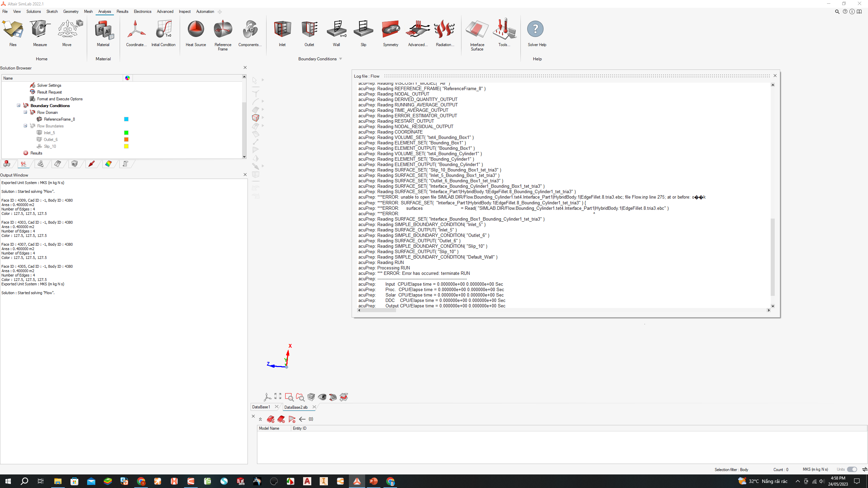868x488 pixels.
Task: Open File Explorer from taskbar
Action: click(x=58, y=481)
